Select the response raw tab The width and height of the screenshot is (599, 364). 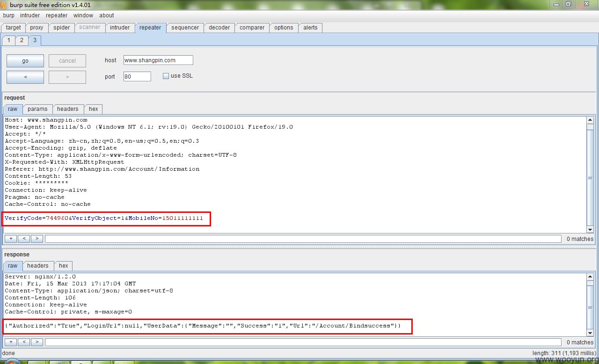click(13, 266)
